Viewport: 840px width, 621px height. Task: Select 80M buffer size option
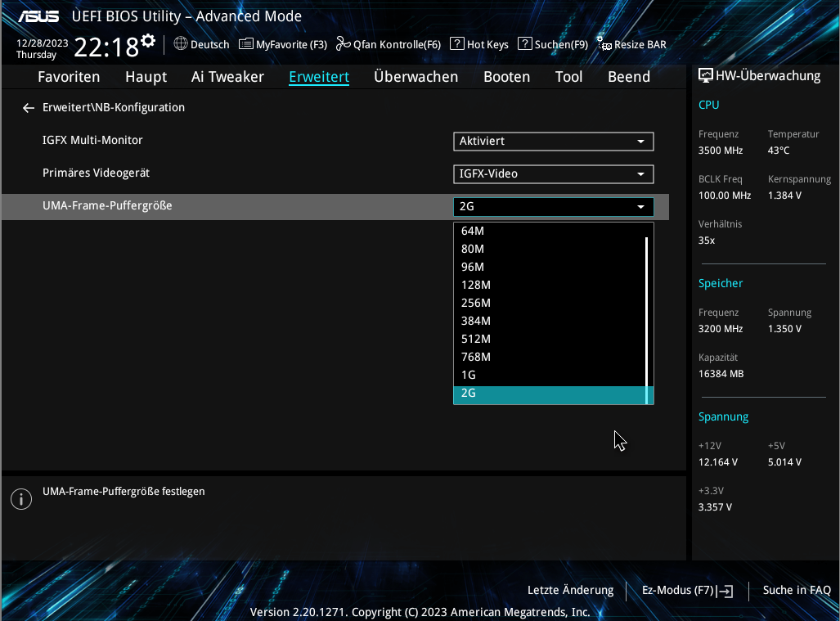point(550,250)
